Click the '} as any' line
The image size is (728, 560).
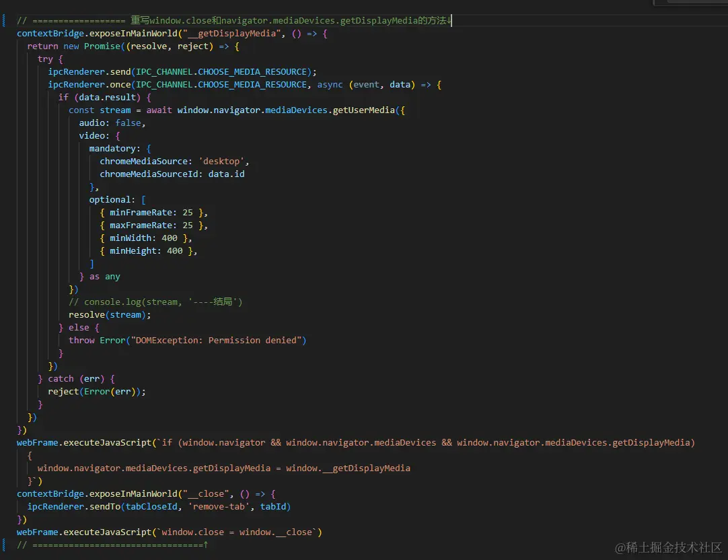coord(100,276)
